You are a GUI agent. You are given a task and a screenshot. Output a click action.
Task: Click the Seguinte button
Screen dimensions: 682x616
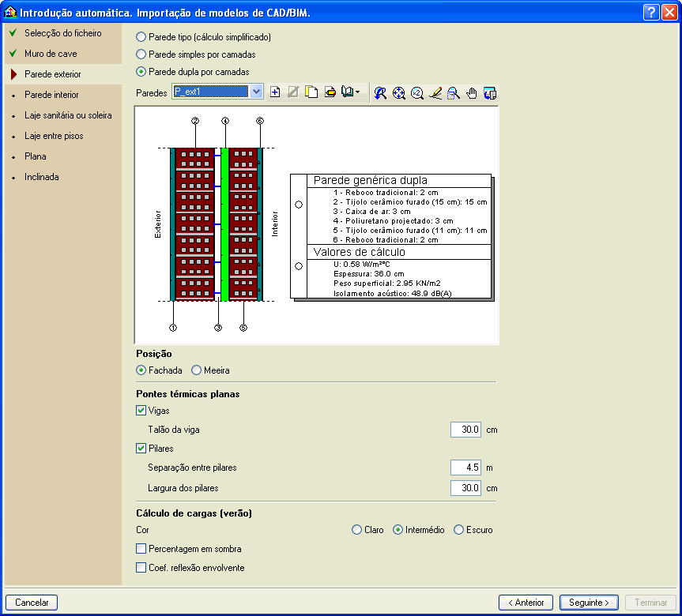point(589,603)
